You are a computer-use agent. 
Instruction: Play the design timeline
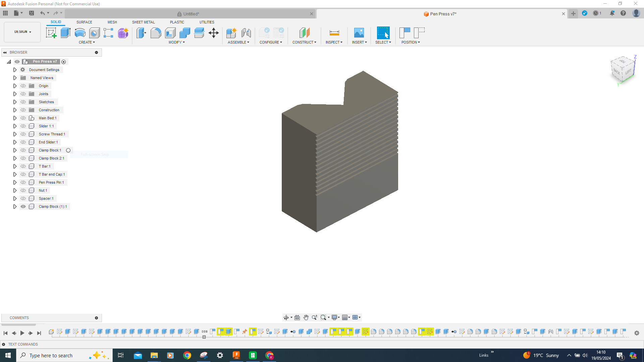point(22,333)
